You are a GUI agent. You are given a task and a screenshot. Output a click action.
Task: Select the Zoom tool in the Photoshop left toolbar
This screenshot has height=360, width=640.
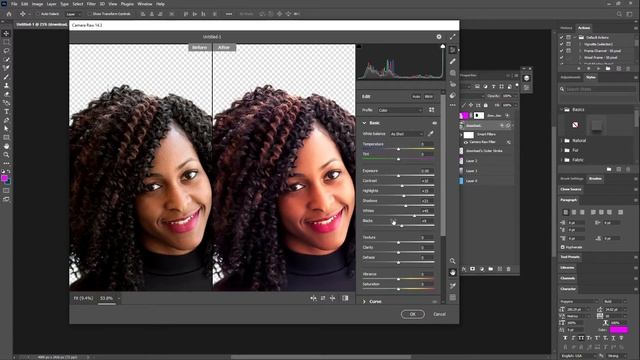6,155
